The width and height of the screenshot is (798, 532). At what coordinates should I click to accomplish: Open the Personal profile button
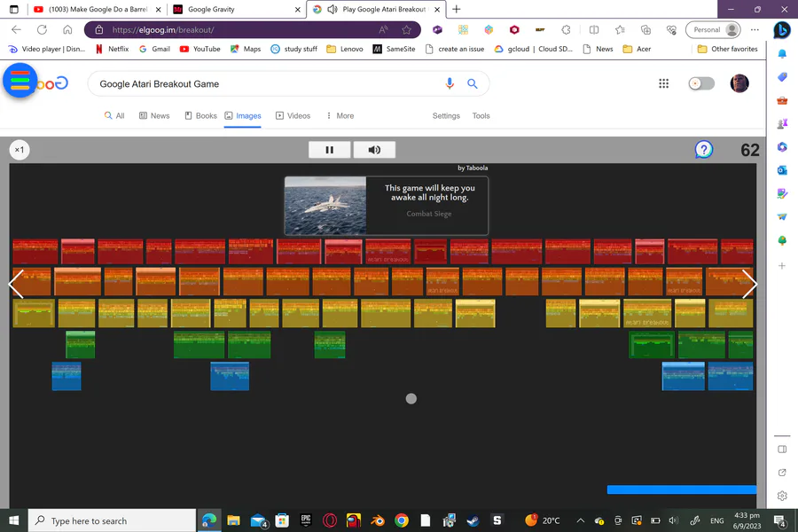pos(713,29)
